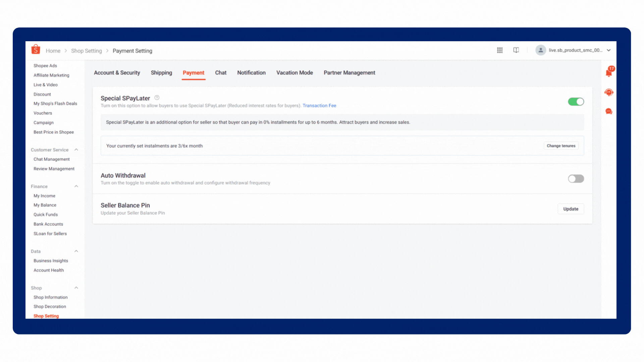Open the chat bubble icon
Viewport: 644px width, 362px height.
[609, 111]
